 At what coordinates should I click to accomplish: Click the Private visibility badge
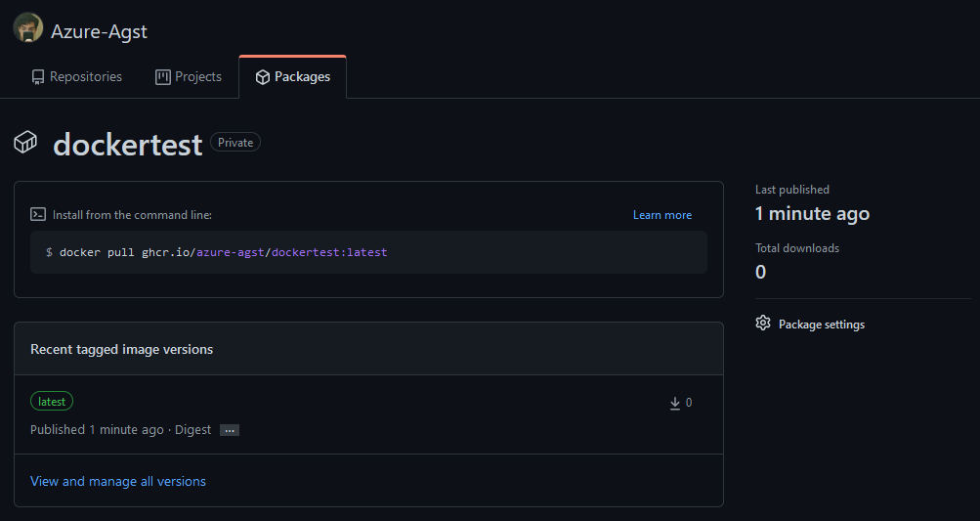[x=235, y=143]
